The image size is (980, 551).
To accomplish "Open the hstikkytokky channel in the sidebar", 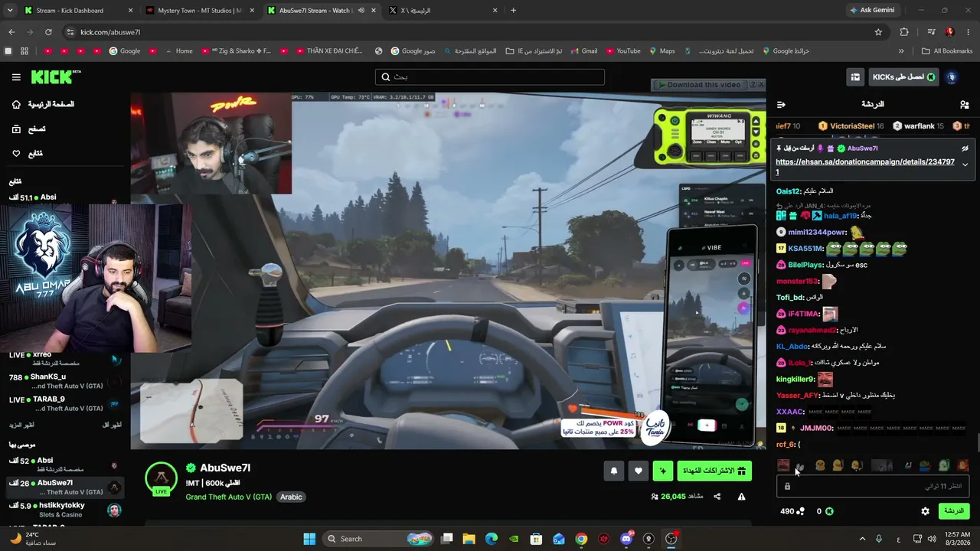I will pos(65,510).
